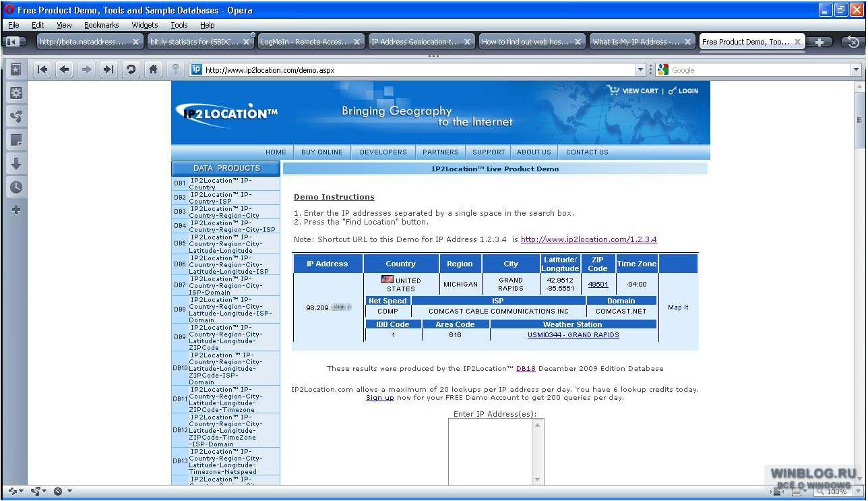868x501 pixels.
Task: Close the What Is My IP Address tab
Action: (x=687, y=42)
